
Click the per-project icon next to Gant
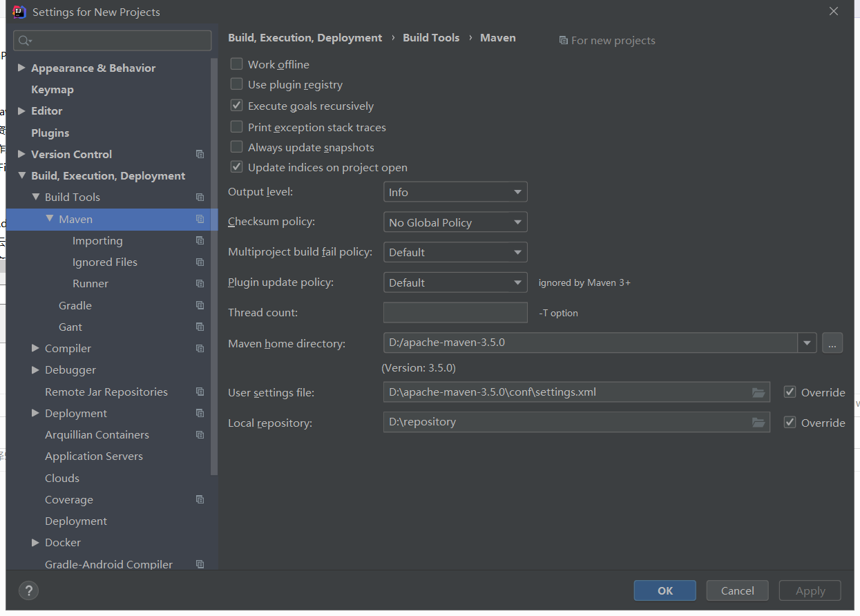tap(200, 327)
